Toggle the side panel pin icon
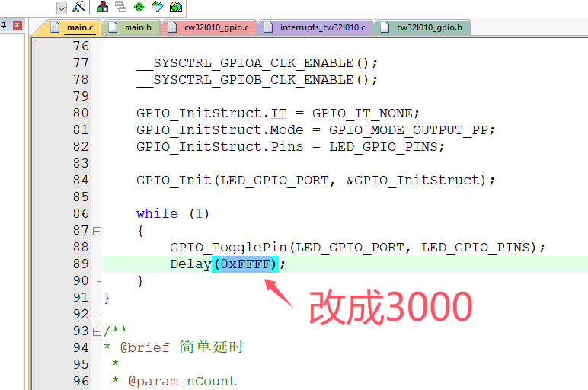The height and width of the screenshot is (390, 588). click(x=2, y=25)
